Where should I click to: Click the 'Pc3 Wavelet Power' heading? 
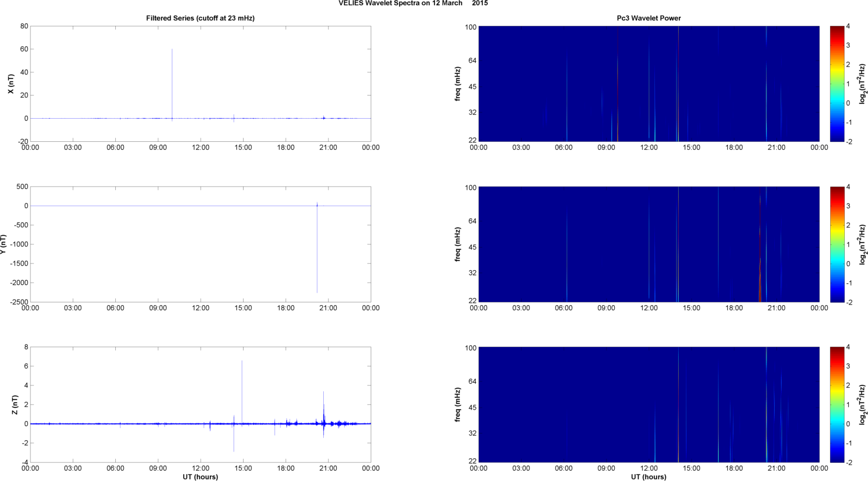(x=649, y=18)
